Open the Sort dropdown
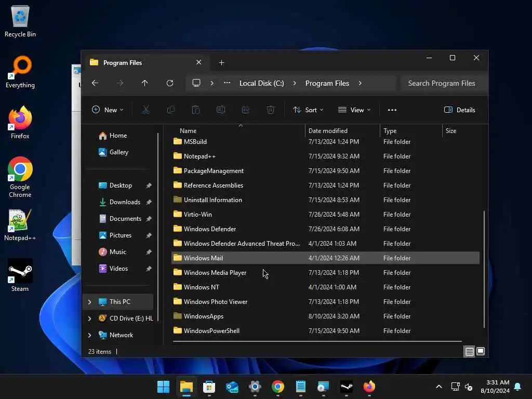This screenshot has height=399, width=532. point(308,110)
